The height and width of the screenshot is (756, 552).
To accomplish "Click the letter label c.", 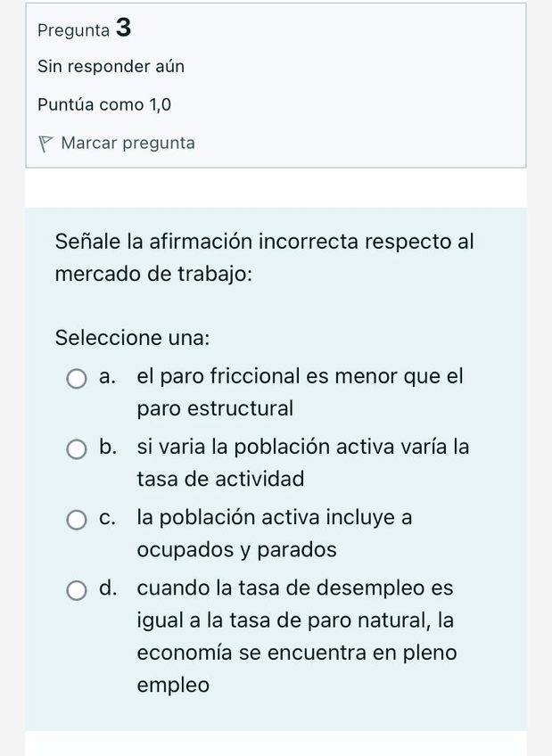I will [109, 518].
